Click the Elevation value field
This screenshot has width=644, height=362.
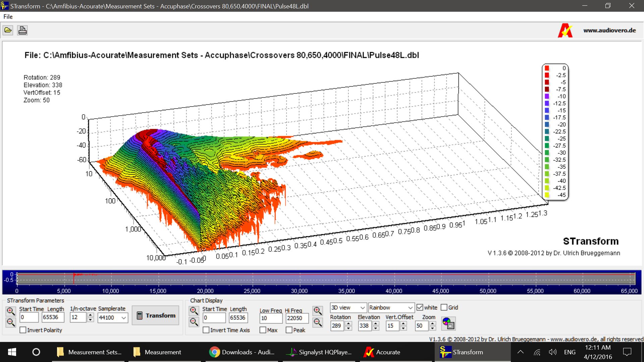[x=365, y=326]
